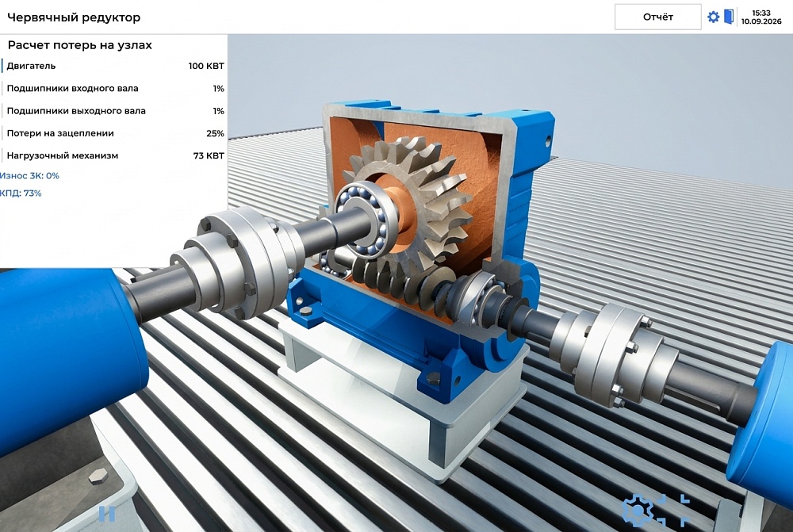Click the 100 КВТ engine power value
This screenshot has height=532, width=793.
click(x=206, y=66)
